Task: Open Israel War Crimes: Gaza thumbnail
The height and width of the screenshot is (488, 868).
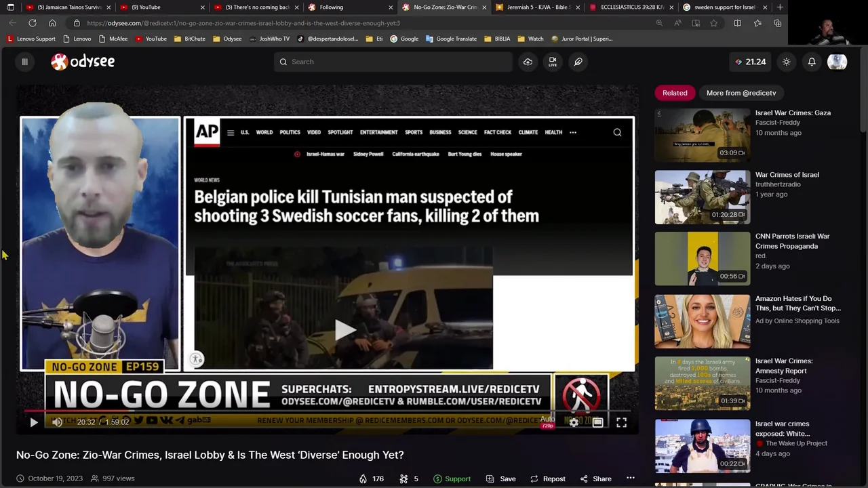Action: pyautogui.click(x=703, y=135)
